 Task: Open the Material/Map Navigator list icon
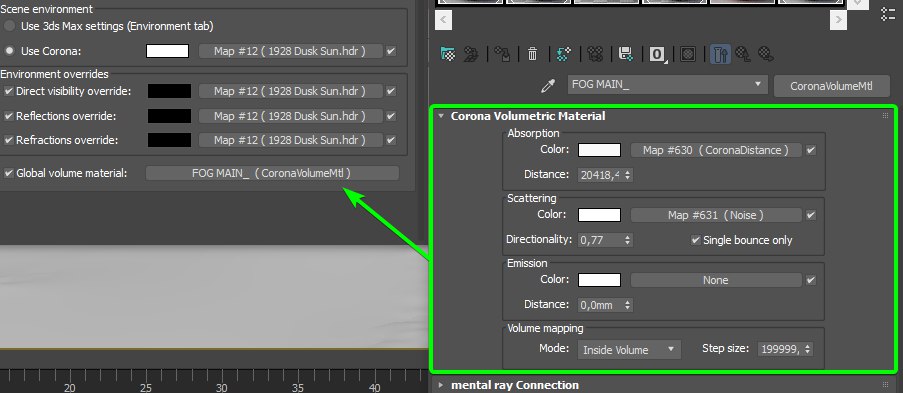pos(888,14)
